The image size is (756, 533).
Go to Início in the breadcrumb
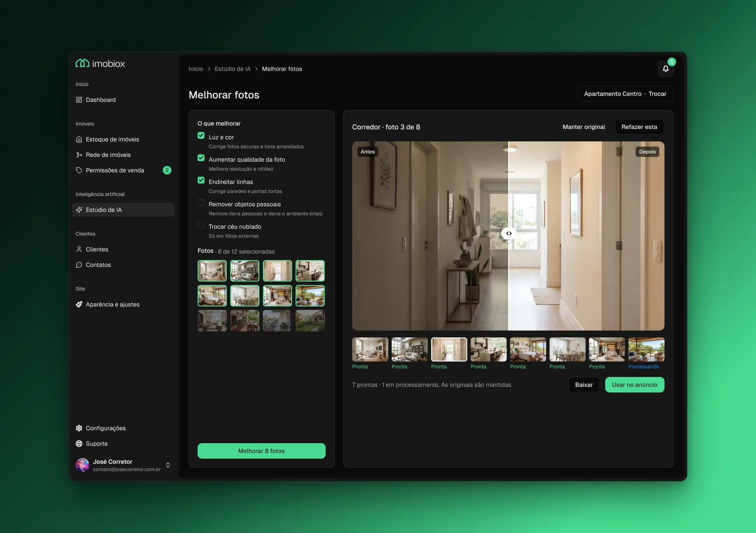click(x=196, y=69)
